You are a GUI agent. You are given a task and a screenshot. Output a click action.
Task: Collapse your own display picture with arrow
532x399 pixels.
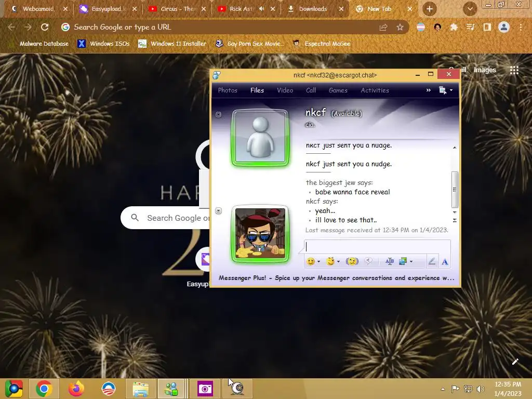point(219,211)
